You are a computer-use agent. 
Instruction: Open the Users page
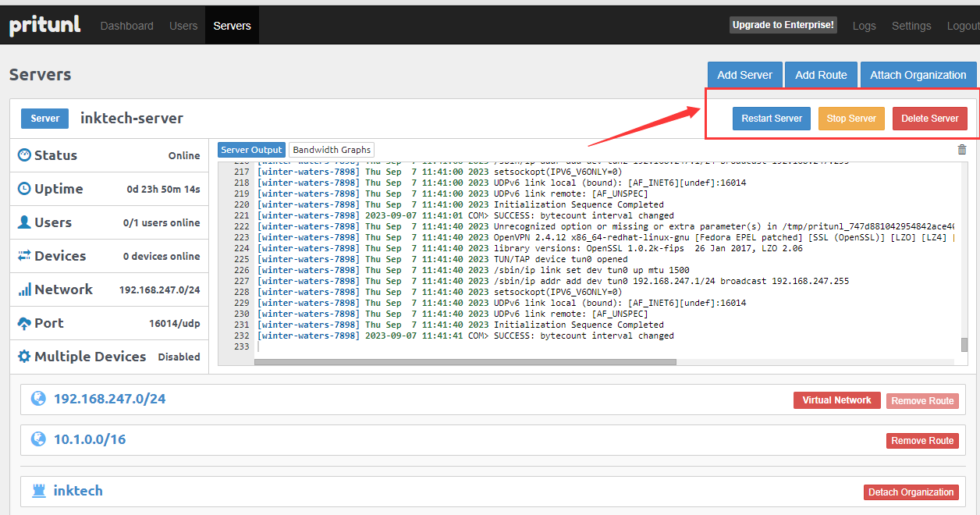click(183, 26)
